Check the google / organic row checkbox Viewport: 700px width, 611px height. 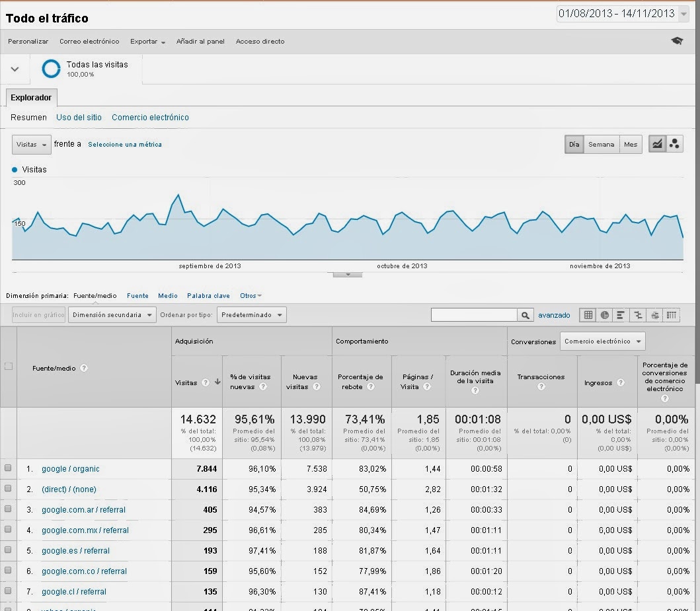[7, 468]
